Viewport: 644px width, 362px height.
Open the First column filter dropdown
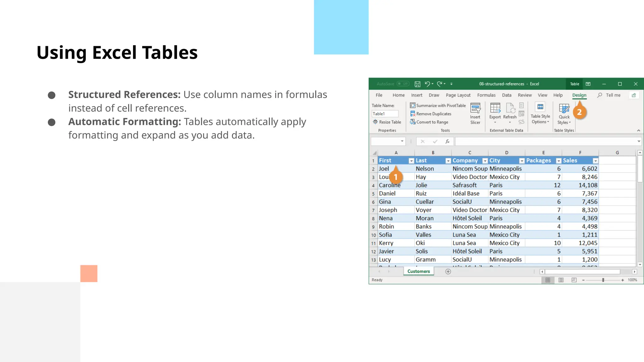click(411, 161)
